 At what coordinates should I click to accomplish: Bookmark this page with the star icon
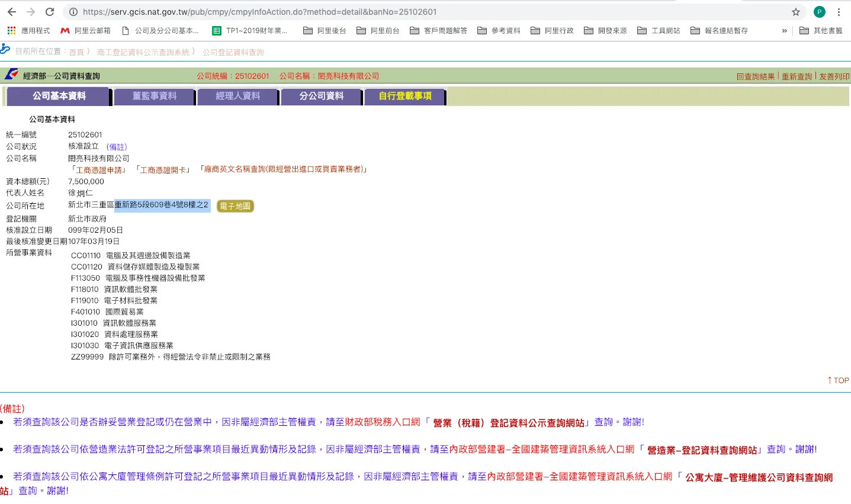(x=796, y=12)
